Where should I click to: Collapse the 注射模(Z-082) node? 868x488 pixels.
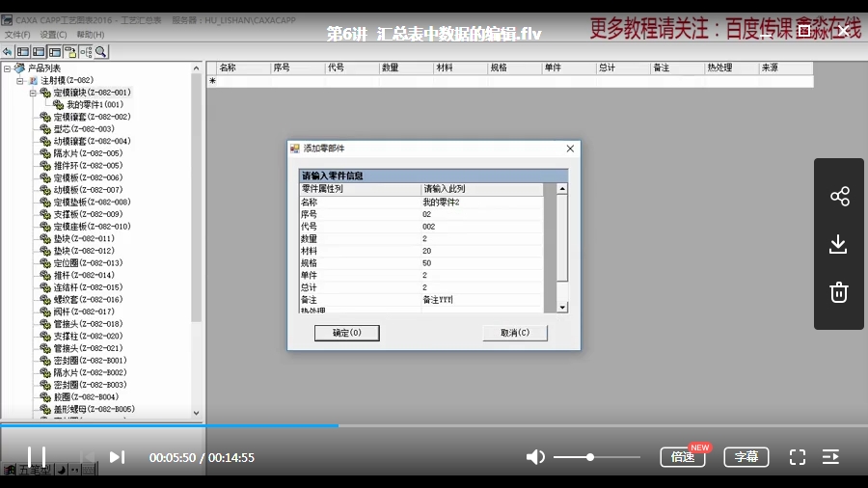tap(20, 81)
